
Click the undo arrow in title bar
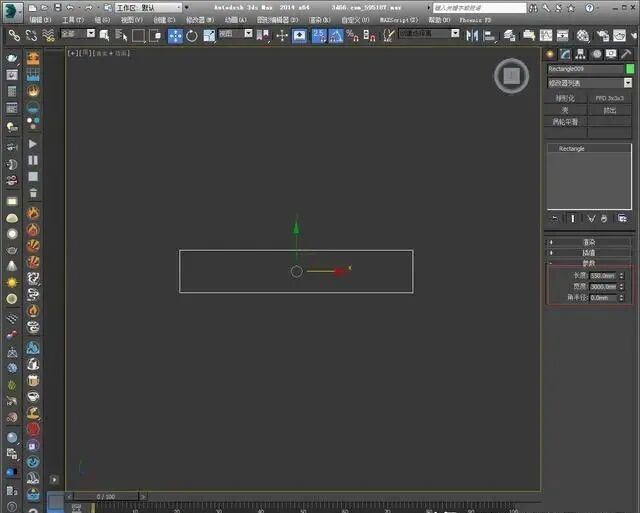pyautogui.click(x=70, y=7)
